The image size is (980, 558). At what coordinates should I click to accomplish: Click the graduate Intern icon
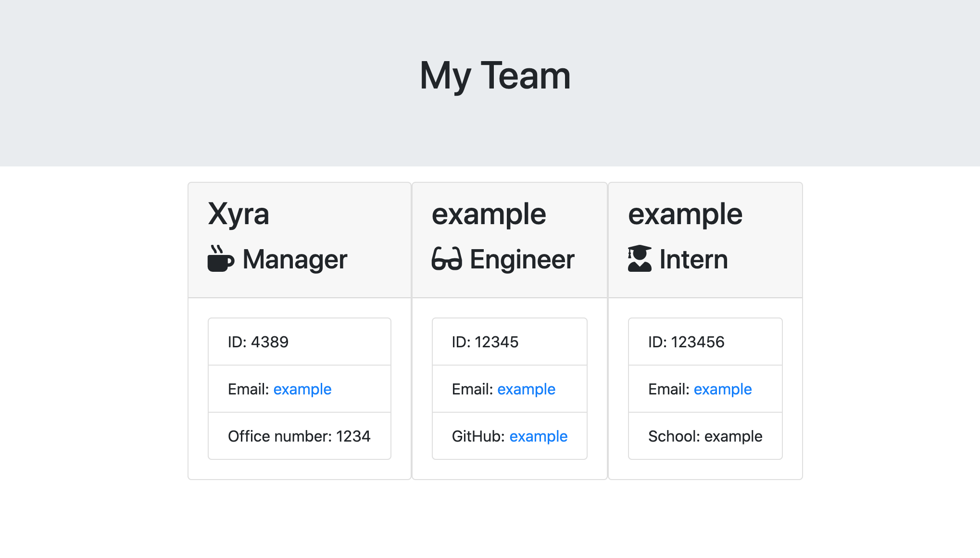tap(640, 259)
